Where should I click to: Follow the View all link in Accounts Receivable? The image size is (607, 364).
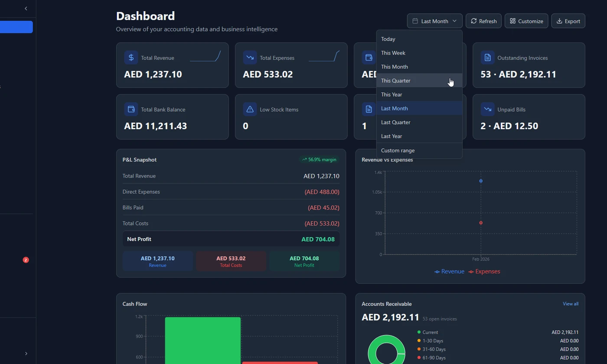570,304
